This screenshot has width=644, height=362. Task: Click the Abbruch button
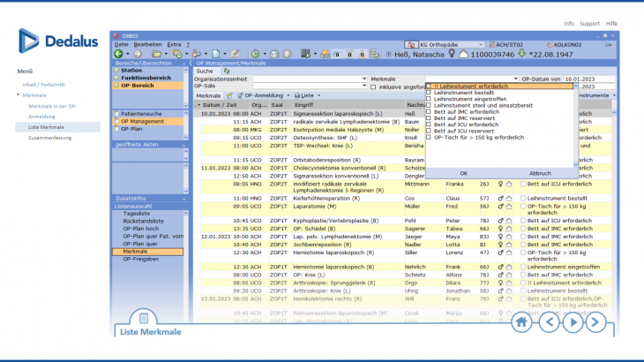click(540, 173)
